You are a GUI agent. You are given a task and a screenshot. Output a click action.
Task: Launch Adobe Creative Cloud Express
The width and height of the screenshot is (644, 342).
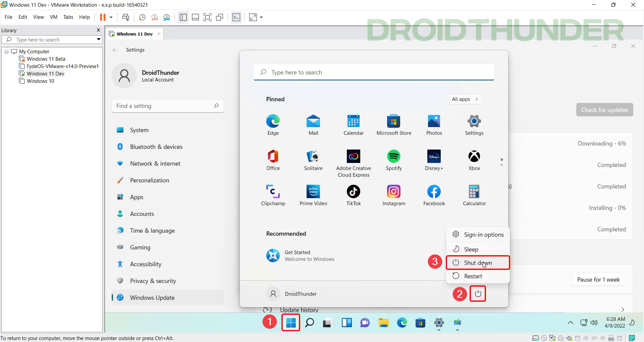(354, 163)
